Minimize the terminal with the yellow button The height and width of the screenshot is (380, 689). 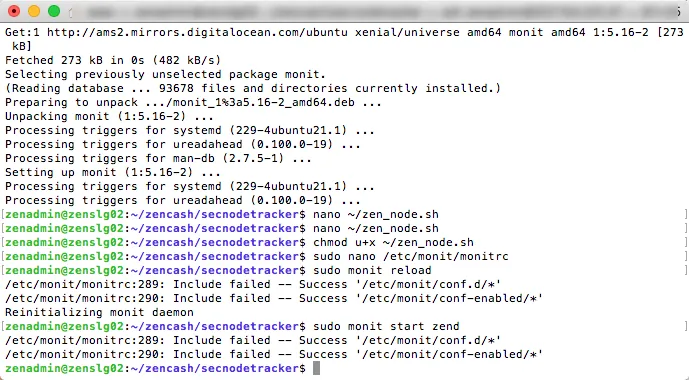[34, 11]
